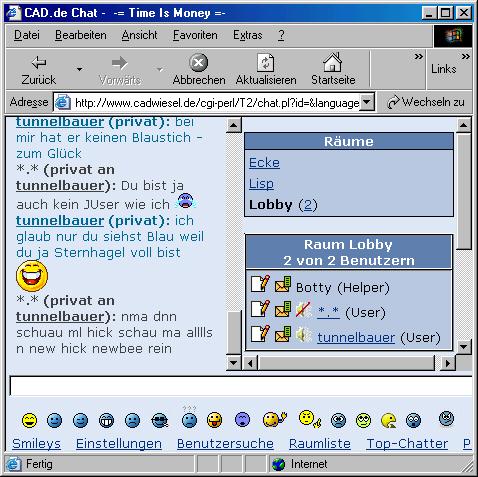478x477 pixels.
Task: Open the Raumliste link
Action: pos(320,444)
